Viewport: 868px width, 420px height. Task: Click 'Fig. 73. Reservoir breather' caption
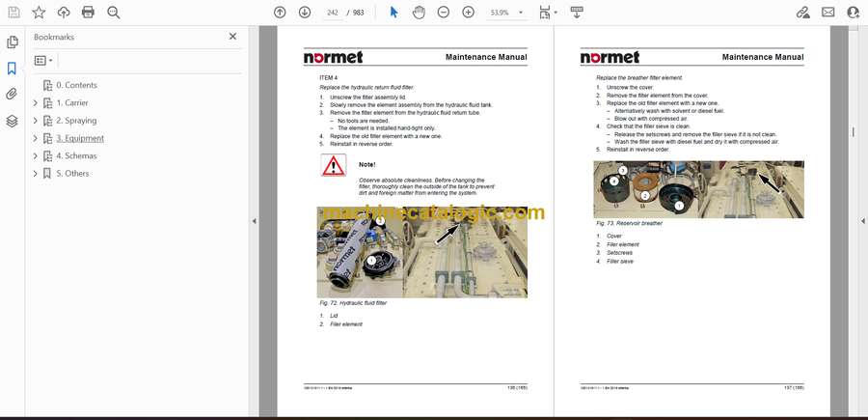[630, 223]
